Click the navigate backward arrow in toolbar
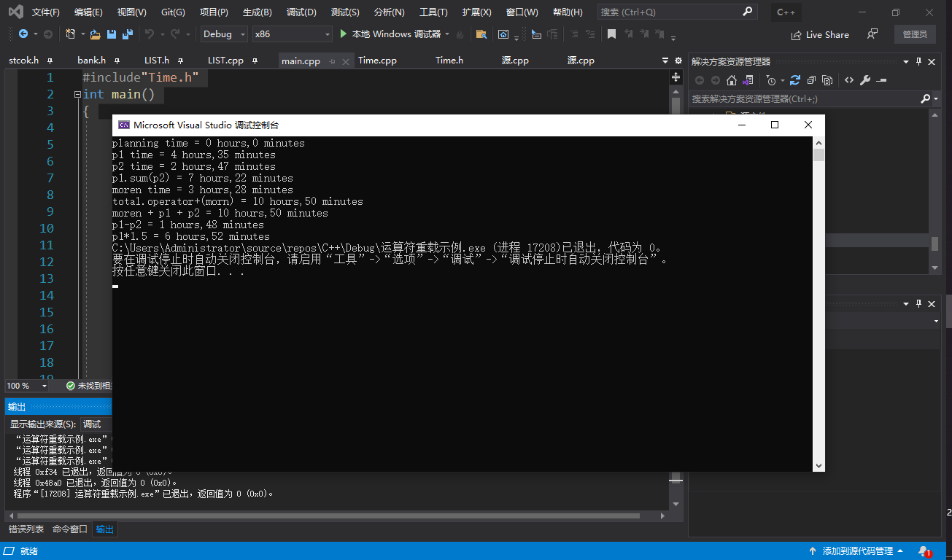 (23, 34)
